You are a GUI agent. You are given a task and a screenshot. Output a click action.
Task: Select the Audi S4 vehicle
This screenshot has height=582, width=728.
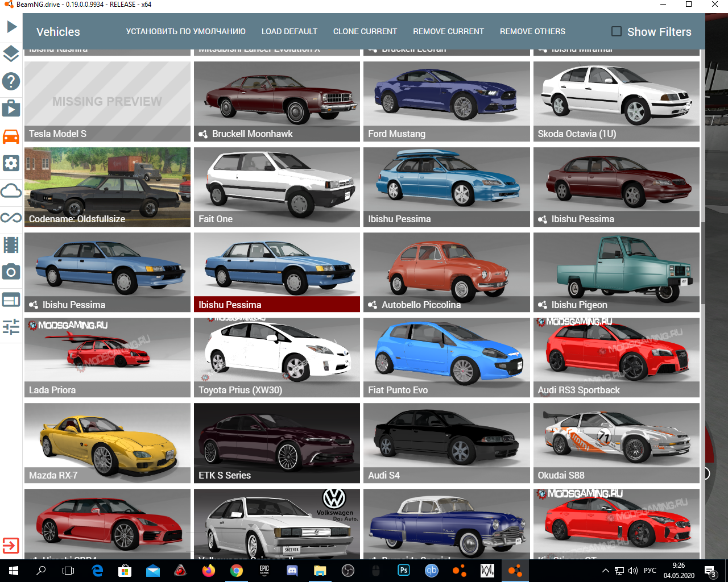click(446, 443)
